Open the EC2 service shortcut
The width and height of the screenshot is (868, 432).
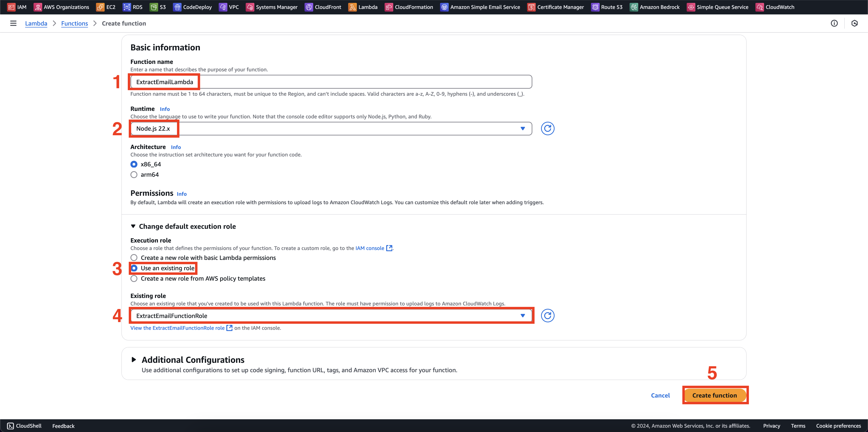106,7
